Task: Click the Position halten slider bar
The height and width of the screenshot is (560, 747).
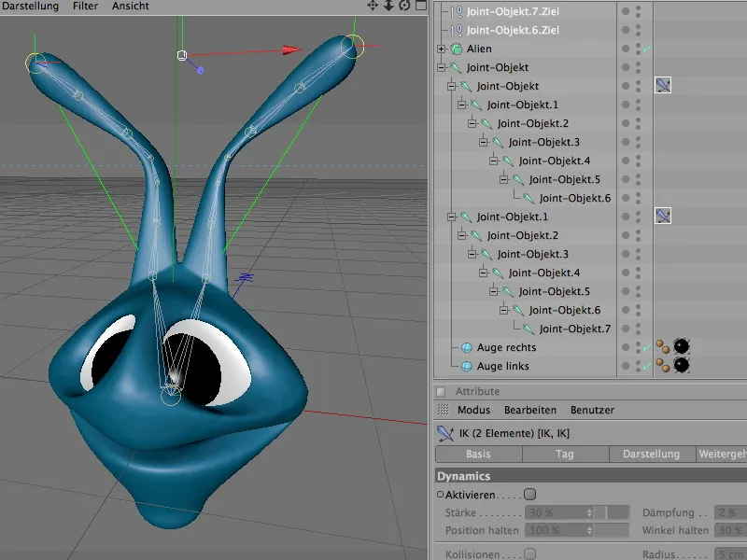Action: 613,530
